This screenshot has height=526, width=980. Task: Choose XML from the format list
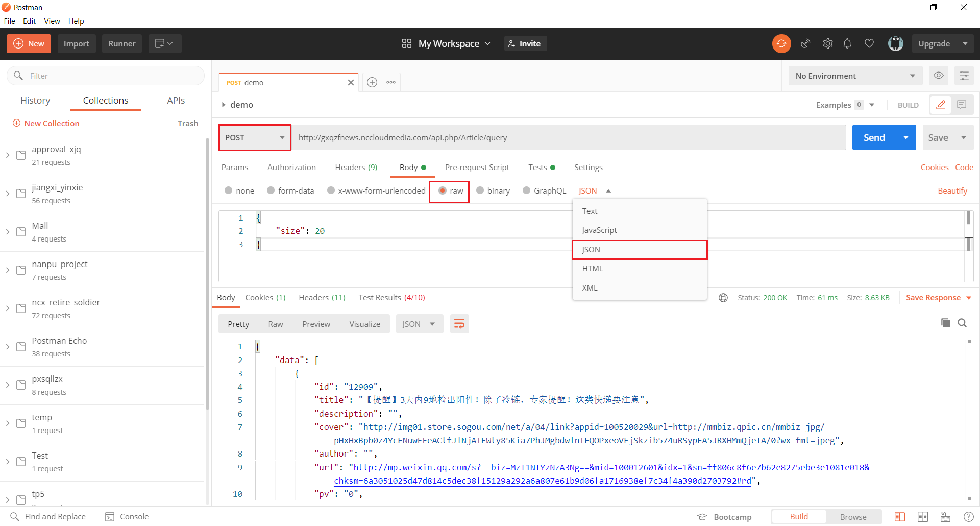point(590,288)
